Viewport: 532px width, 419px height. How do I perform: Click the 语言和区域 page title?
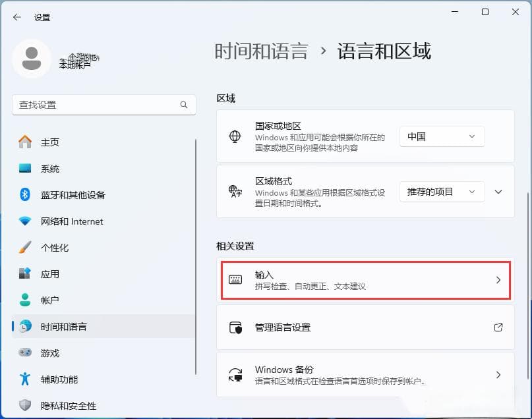384,51
